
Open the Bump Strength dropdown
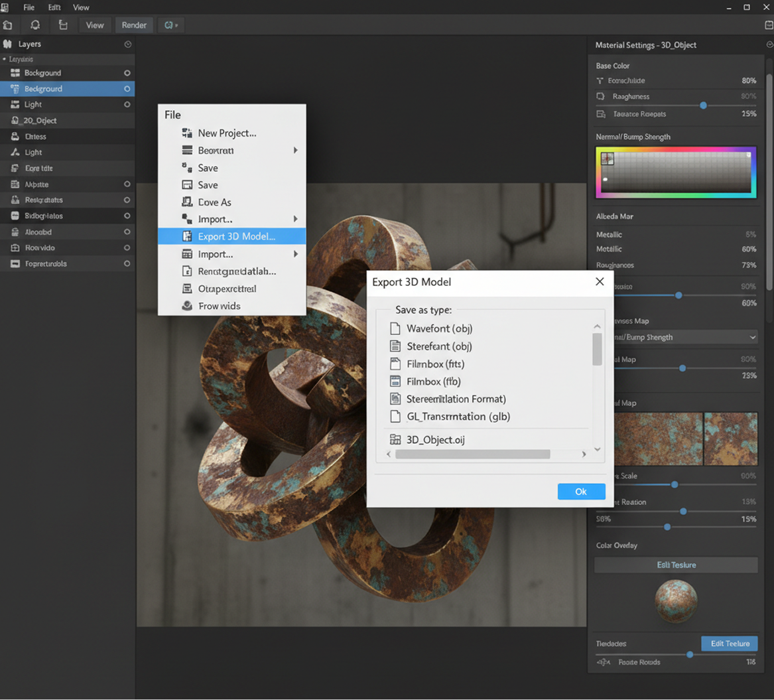coord(752,338)
